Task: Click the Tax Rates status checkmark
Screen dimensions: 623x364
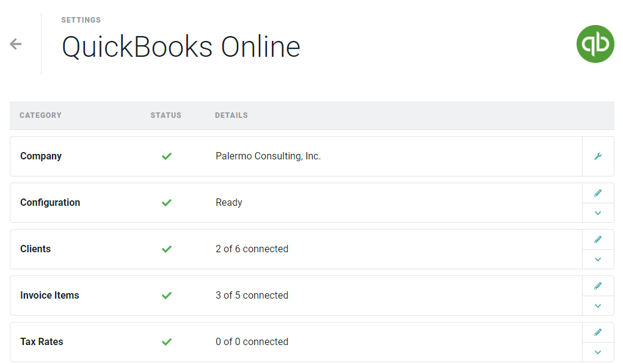Action: pyautogui.click(x=166, y=342)
